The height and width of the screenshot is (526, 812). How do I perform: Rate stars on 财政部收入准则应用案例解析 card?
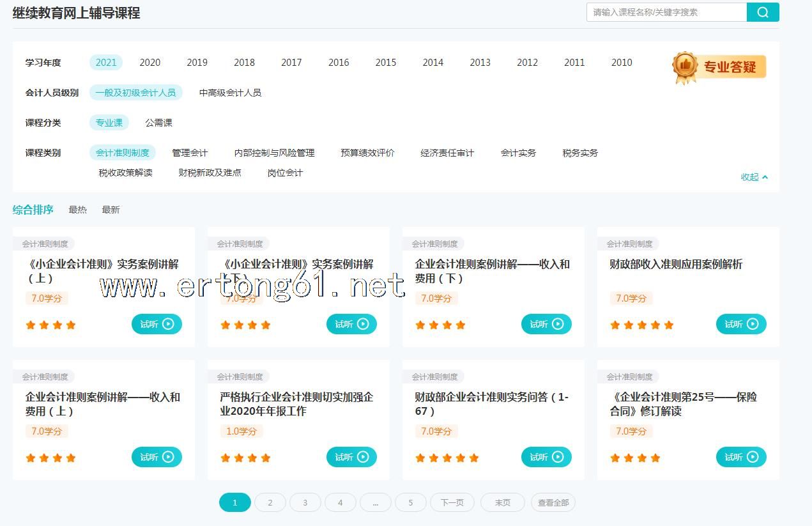641,325
